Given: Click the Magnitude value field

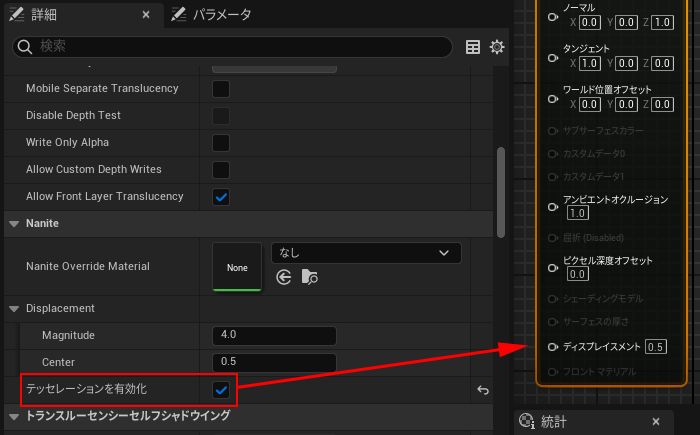Looking at the screenshot, I should click(x=274, y=335).
